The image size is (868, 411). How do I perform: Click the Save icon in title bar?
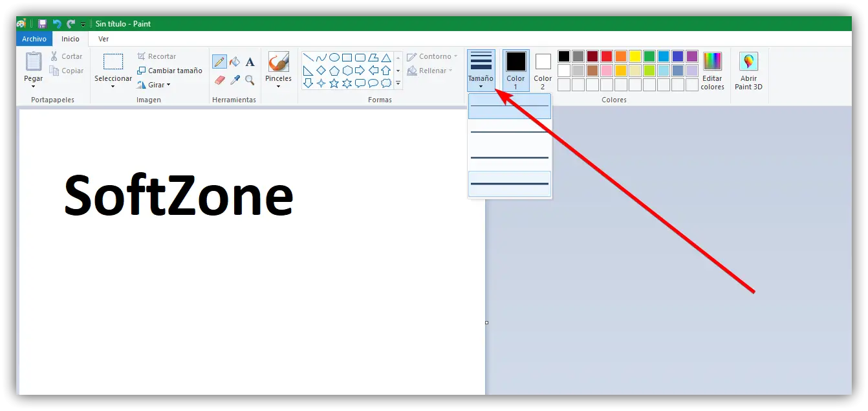pyautogui.click(x=42, y=24)
